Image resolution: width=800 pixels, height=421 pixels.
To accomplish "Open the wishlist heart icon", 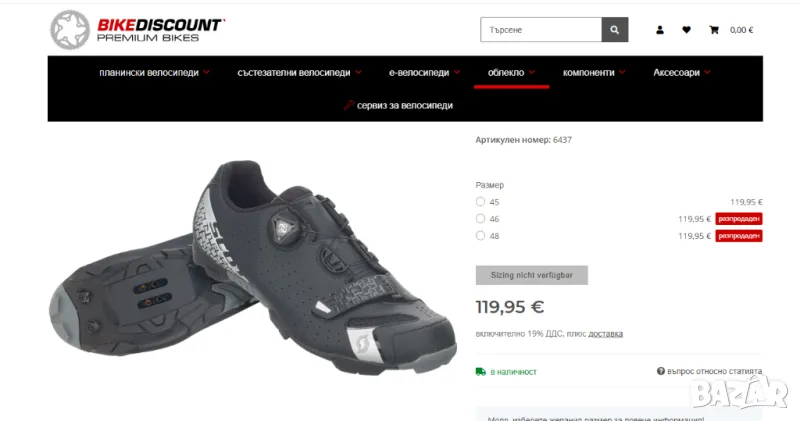I will click(686, 30).
